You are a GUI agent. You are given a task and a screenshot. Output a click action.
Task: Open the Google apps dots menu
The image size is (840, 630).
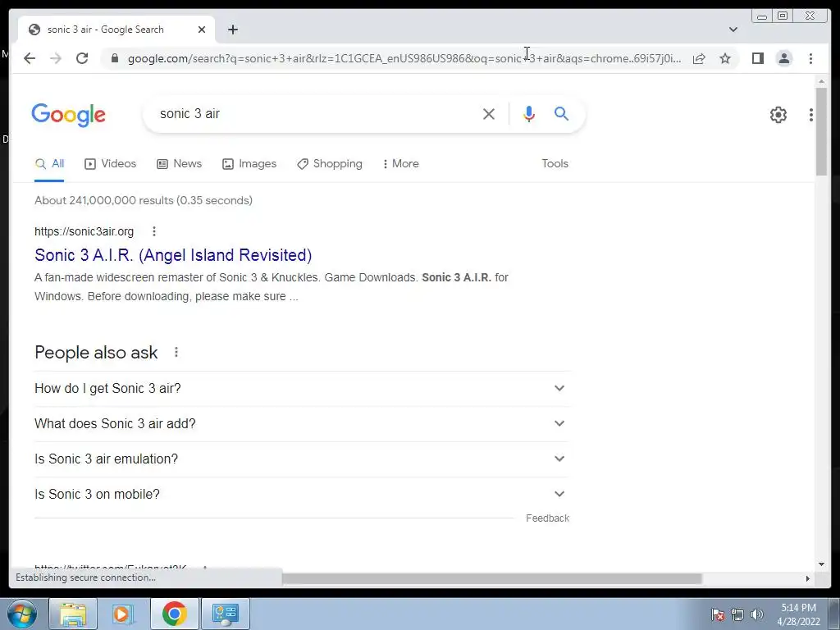pos(811,115)
